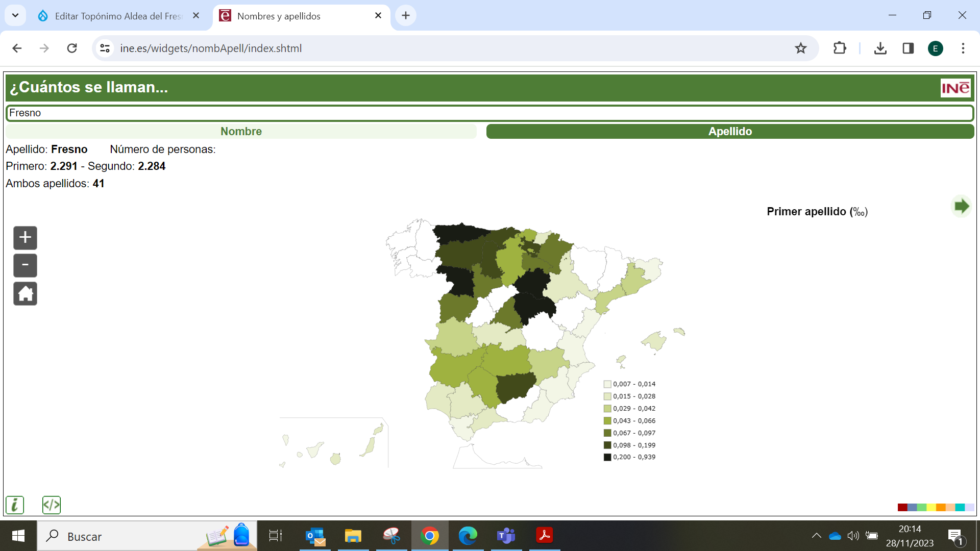Show hidden system tray icons
Screen dimensions: 980x551
(816, 536)
